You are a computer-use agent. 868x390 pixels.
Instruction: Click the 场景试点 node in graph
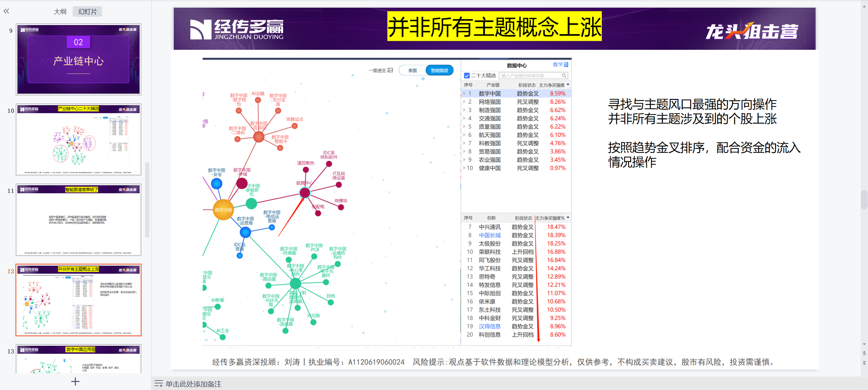295,126
